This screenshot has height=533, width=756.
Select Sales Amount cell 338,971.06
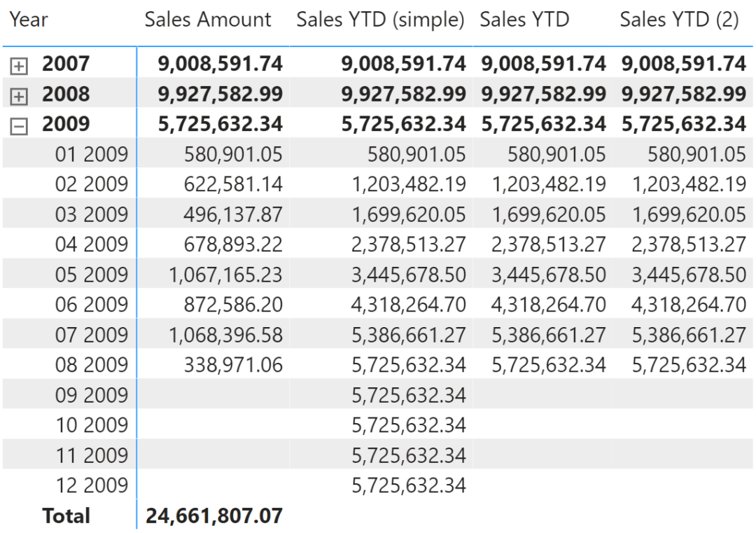233,365
